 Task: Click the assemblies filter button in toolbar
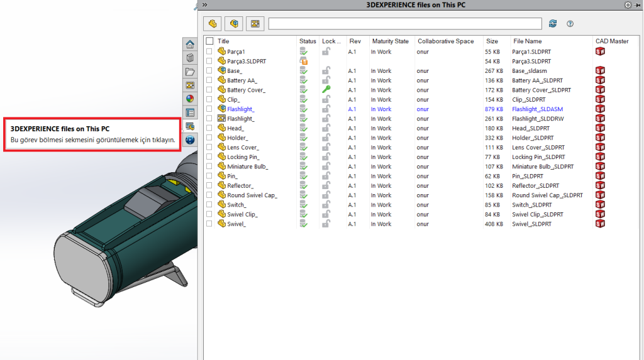(x=234, y=24)
